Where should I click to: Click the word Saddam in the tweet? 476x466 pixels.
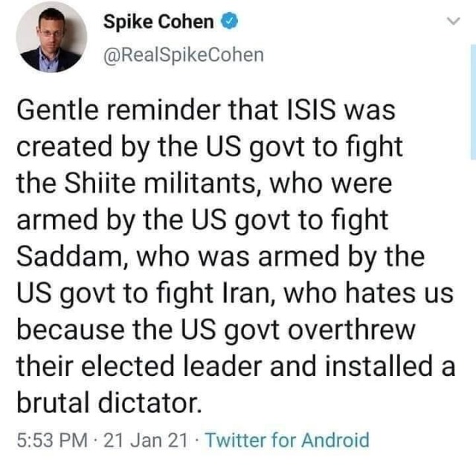click(64, 257)
